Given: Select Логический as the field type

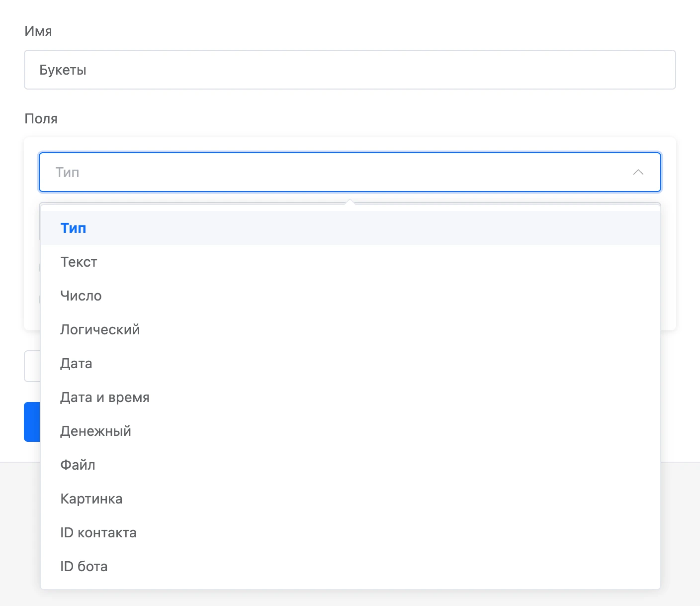Looking at the screenshot, I should click(350, 329).
